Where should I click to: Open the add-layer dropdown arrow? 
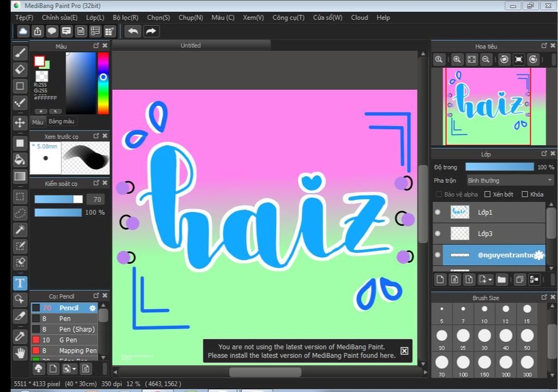490,280
